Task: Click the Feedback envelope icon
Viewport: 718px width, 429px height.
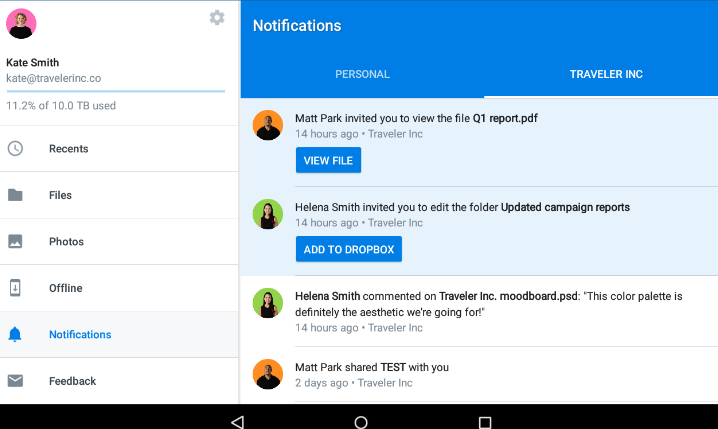Action: [15, 380]
